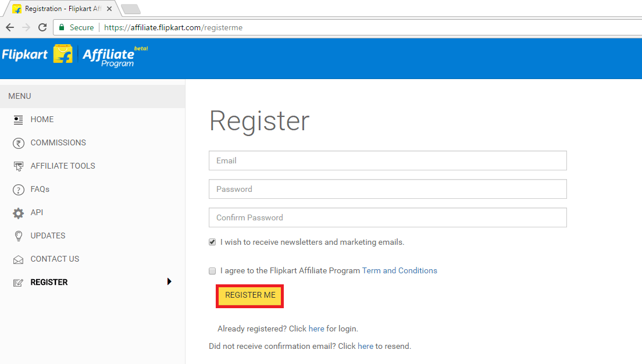Image resolution: width=642 pixels, height=364 pixels.
Task: Click the HOME list icon in sidebar
Action: click(x=19, y=120)
